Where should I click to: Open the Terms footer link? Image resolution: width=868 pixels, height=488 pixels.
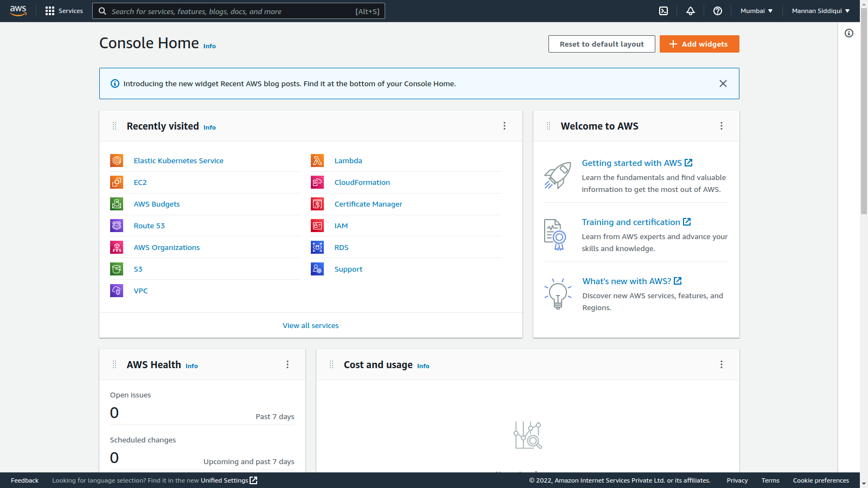coord(770,480)
